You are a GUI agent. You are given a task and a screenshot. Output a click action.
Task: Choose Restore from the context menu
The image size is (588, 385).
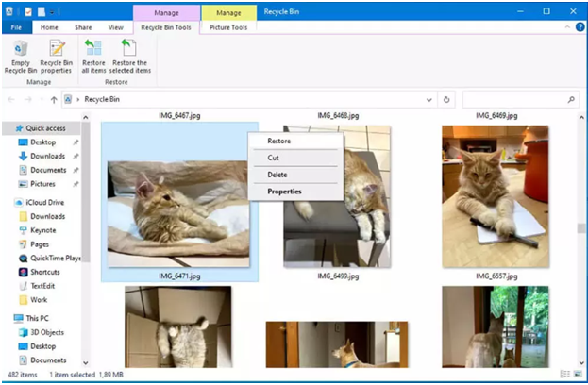tap(279, 142)
